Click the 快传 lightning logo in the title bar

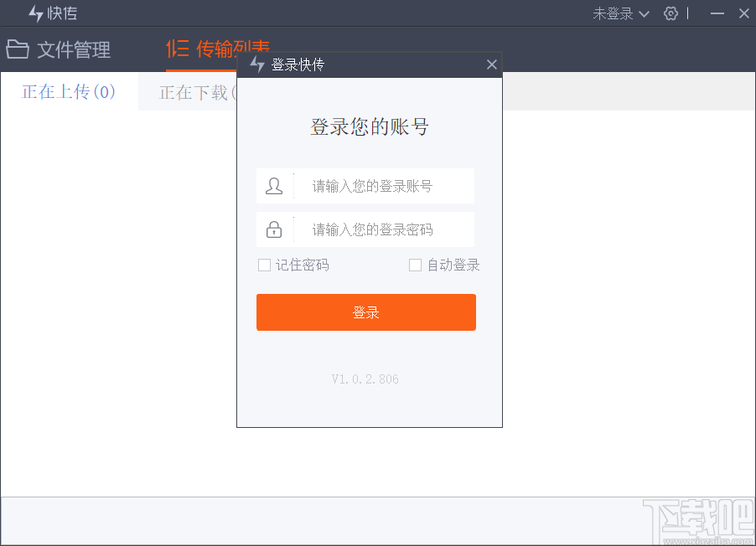[34, 13]
